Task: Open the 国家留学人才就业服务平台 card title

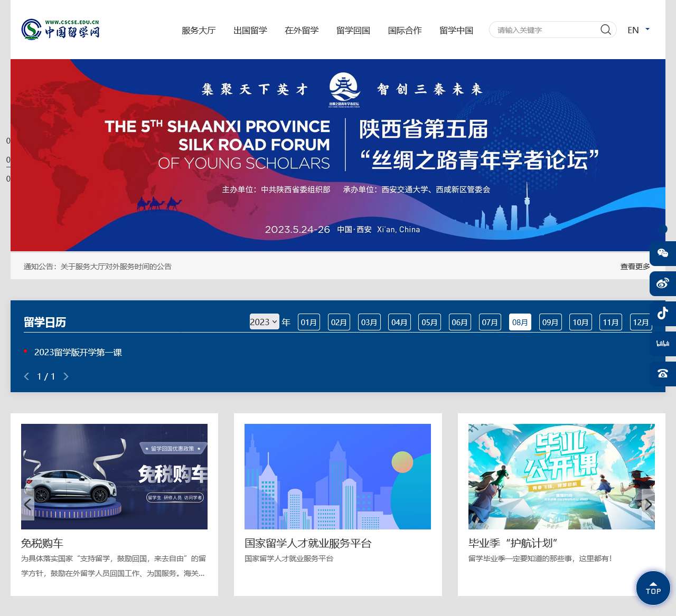Action: click(x=308, y=543)
